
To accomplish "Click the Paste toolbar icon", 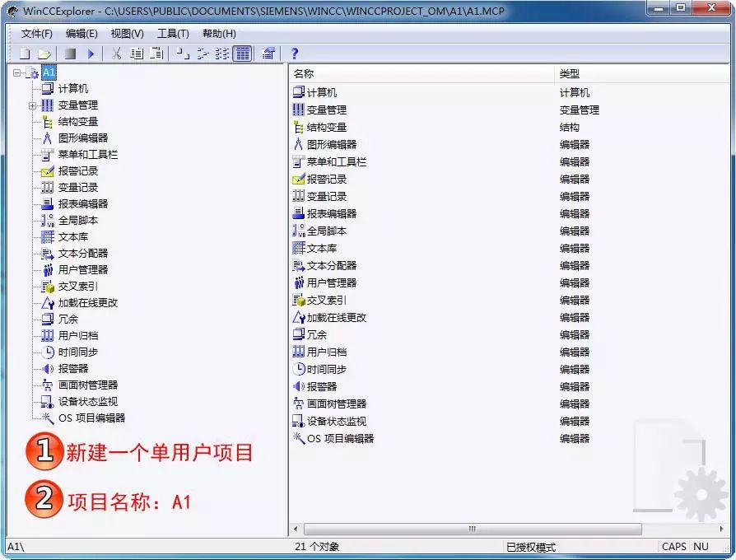I will [x=156, y=54].
